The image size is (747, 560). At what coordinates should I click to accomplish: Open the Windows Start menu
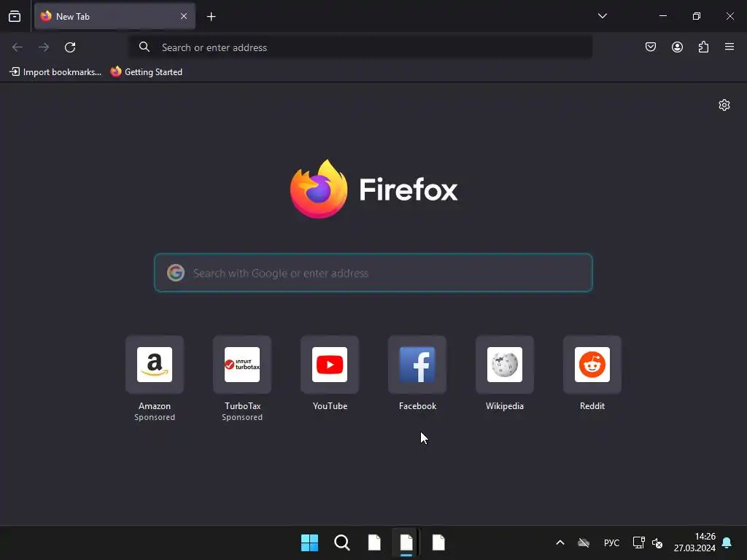click(x=309, y=542)
